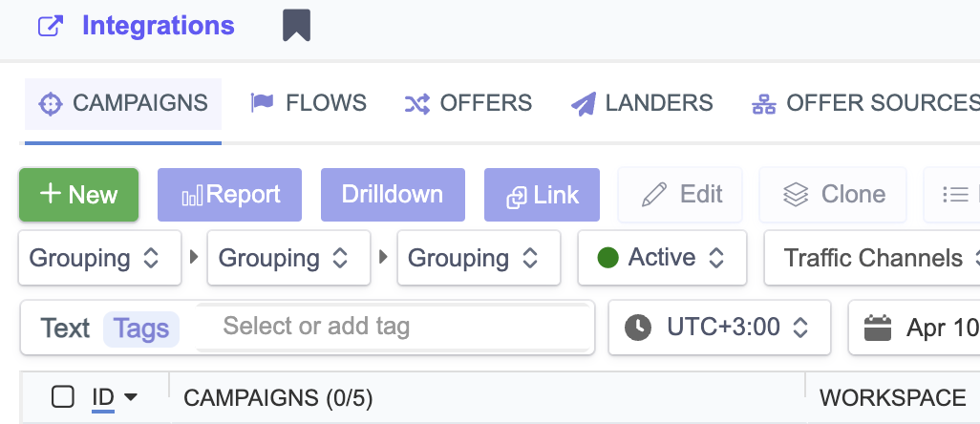
Task: Click the clock icon in timezone selector
Action: (637, 328)
